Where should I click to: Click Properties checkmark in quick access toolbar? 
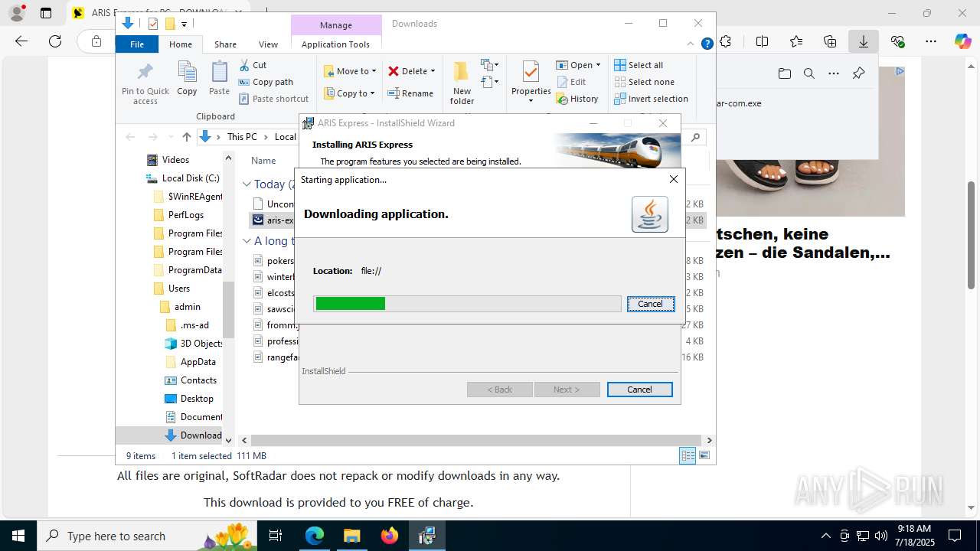coord(152,24)
